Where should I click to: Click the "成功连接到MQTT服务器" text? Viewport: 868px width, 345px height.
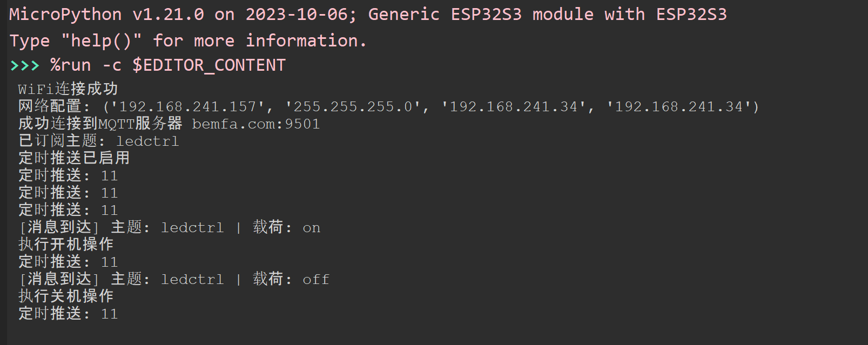[100, 124]
